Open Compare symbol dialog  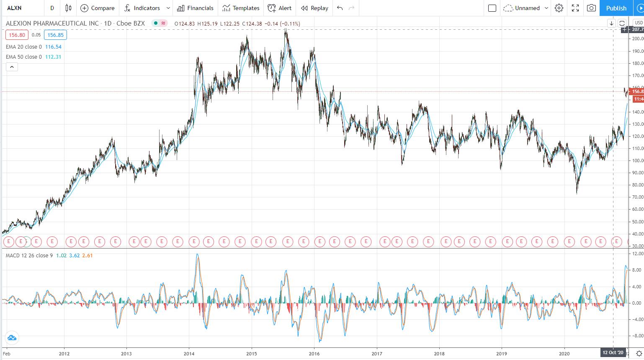97,8
